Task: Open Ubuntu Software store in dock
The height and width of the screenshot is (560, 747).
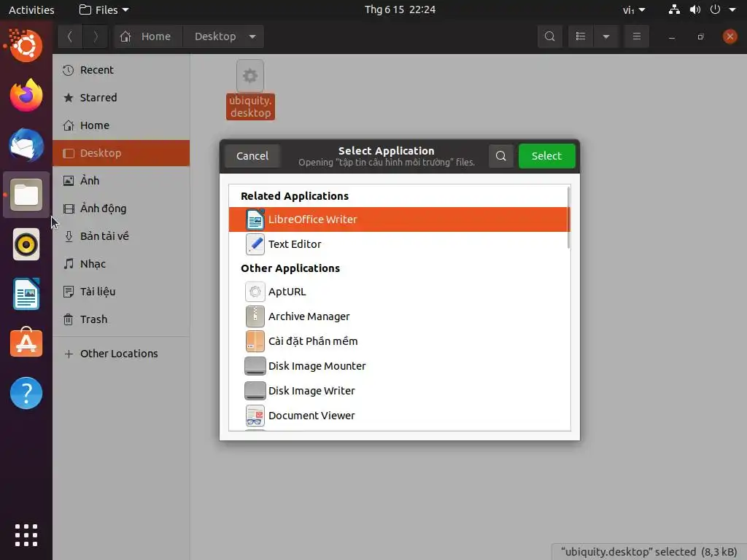Action: click(26, 343)
